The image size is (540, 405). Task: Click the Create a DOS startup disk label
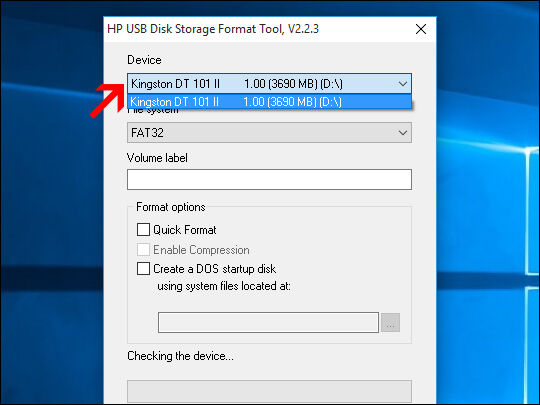click(215, 269)
